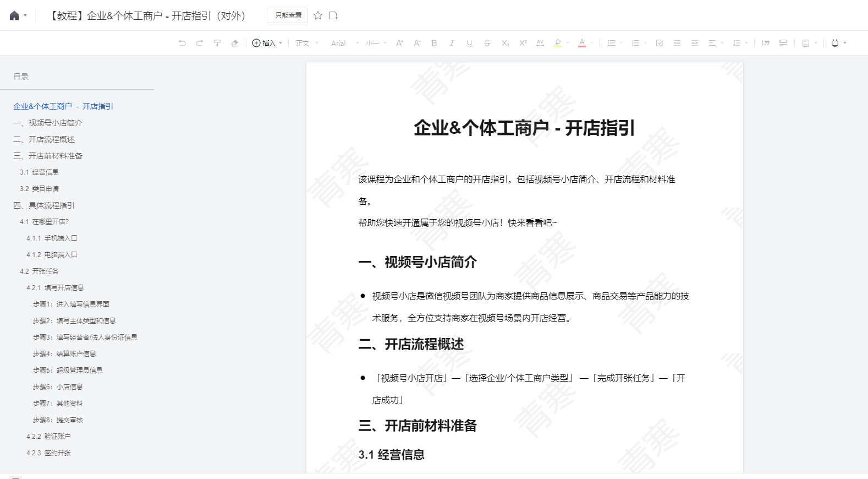Image resolution: width=868 pixels, height=479 pixels.
Task: Click the increase indent icon
Action: click(695, 43)
